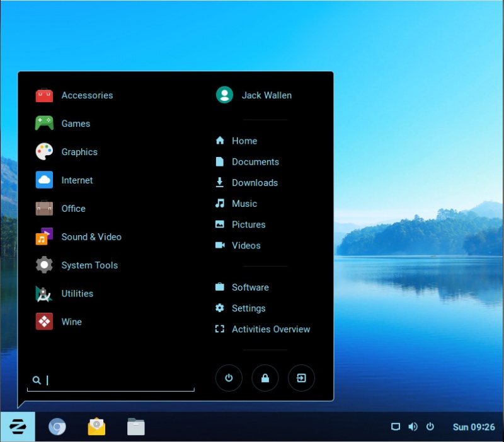Launch Activities Overview
The width and height of the screenshot is (504, 442).
pos(270,329)
